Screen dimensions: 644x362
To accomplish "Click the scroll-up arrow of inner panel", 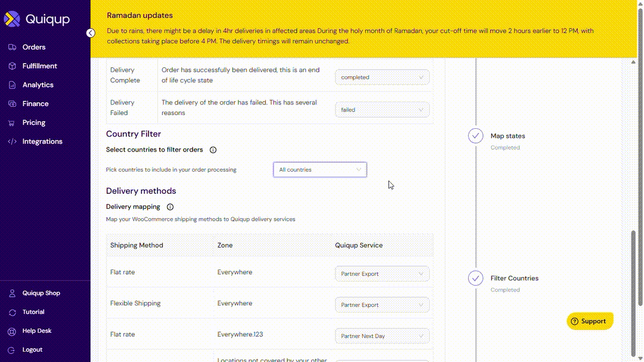I will coord(633,62).
